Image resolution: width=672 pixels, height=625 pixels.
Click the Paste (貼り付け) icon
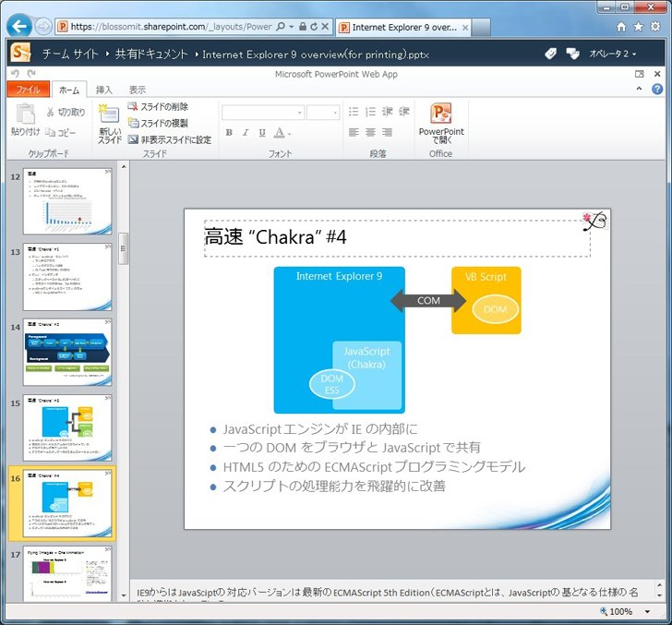pyautogui.click(x=25, y=120)
